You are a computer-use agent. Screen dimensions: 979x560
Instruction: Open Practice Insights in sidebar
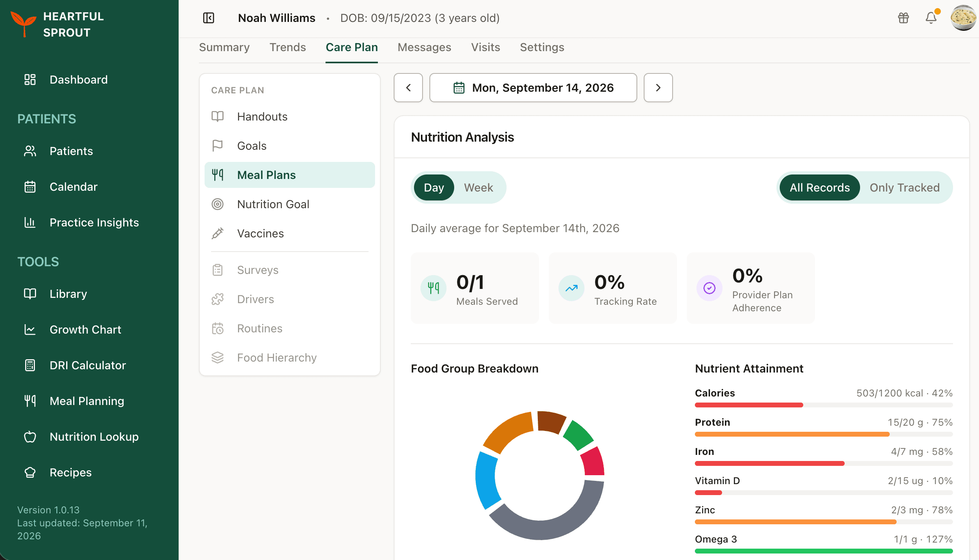pyautogui.click(x=94, y=222)
